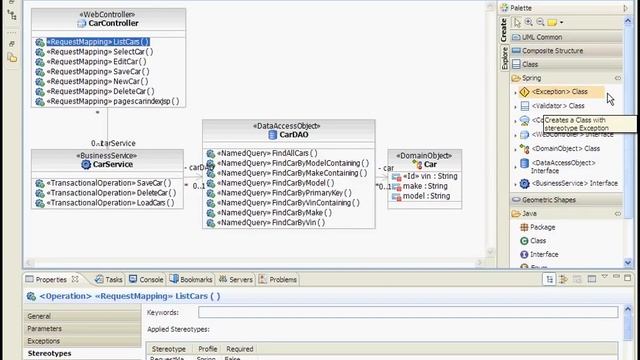The width and height of the screenshot is (640, 360).
Task: Expand the Composite Structure palette drawer
Action: 567,51
